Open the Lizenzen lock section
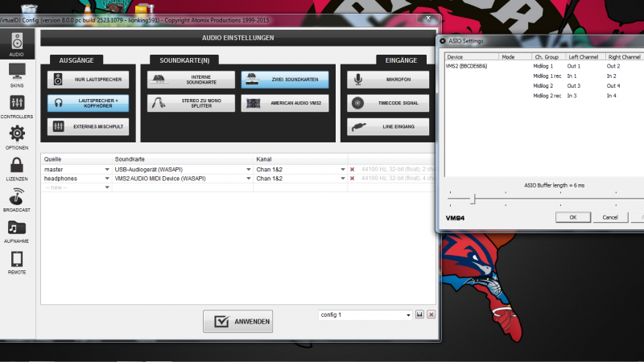 pyautogui.click(x=17, y=169)
